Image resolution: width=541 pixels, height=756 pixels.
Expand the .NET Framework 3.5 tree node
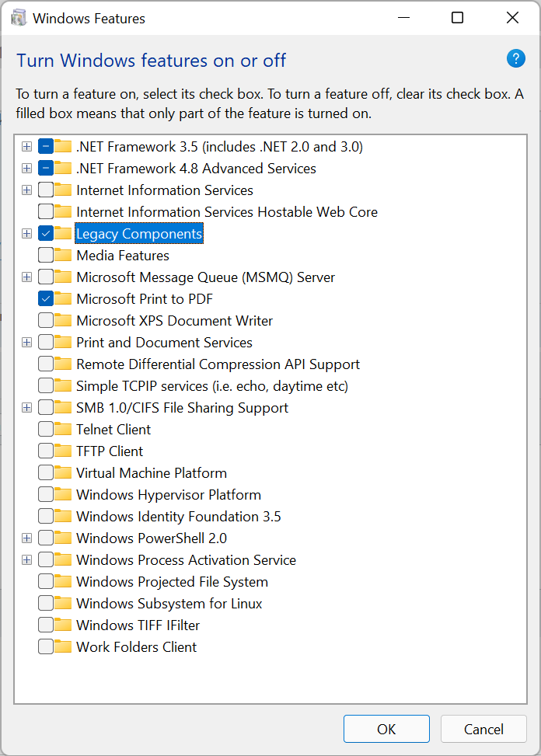27,146
